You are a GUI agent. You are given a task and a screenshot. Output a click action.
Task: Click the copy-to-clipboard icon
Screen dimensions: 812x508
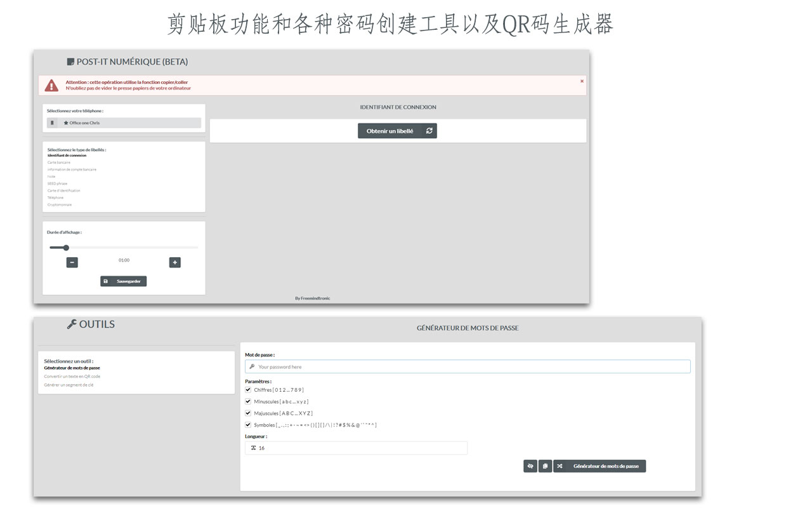point(545,465)
